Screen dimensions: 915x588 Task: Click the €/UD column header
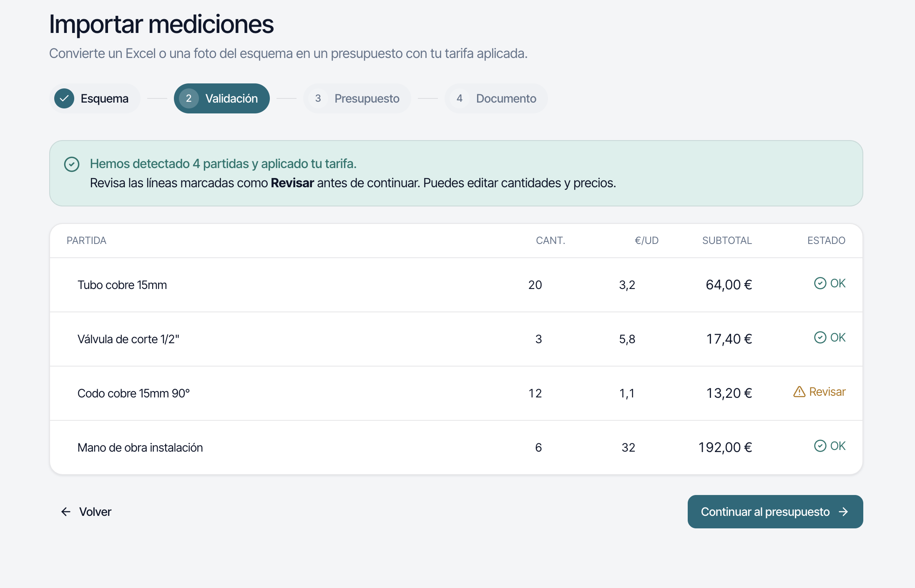tap(646, 241)
